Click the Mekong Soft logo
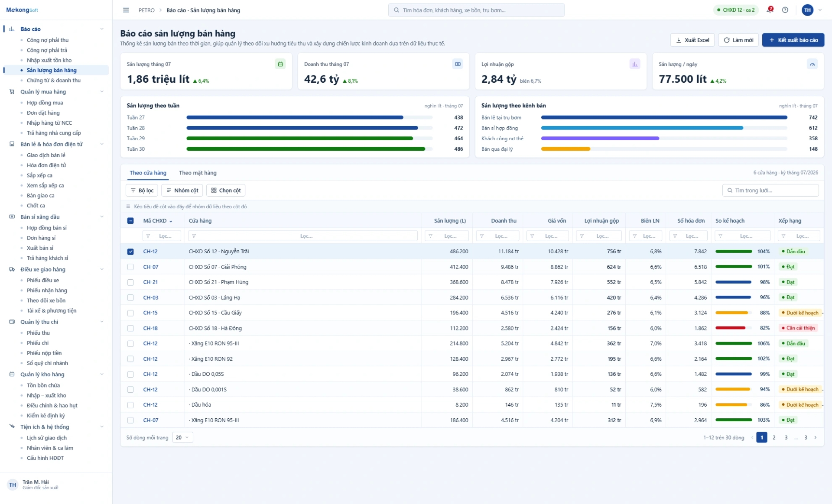 pyautogui.click(x=22, y=10)
